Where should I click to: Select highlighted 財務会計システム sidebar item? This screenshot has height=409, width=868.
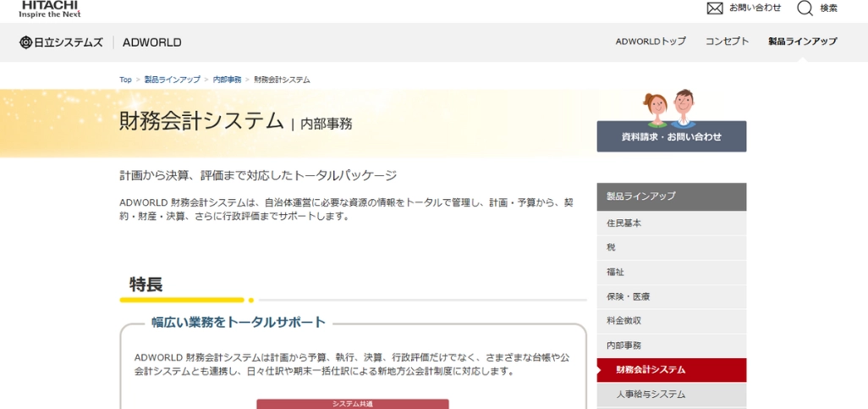[x=672, y=370]
